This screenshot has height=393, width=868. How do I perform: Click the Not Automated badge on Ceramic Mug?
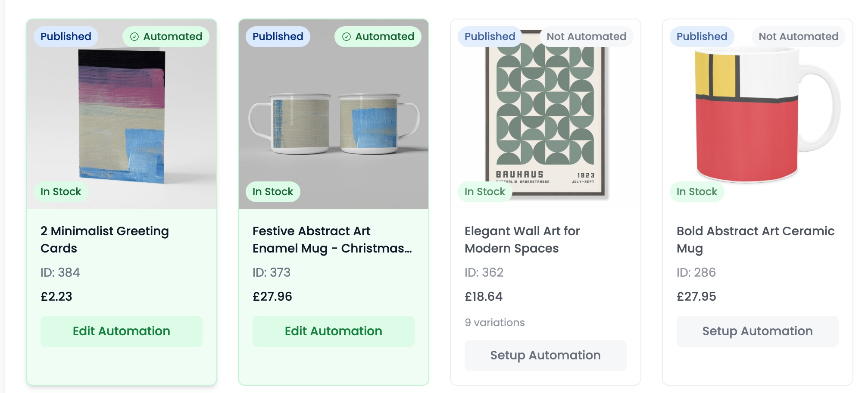pos(799,37)
